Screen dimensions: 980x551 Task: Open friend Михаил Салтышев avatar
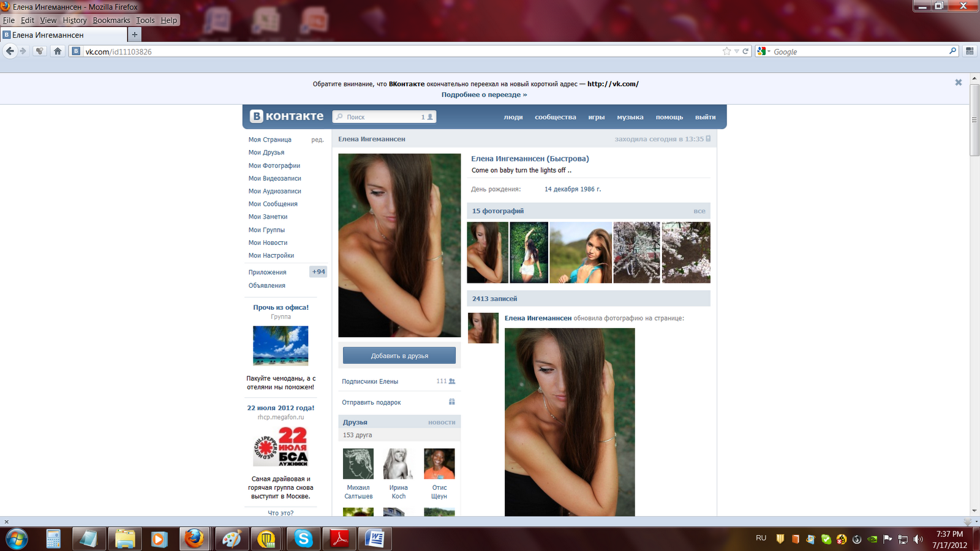[x=358, y=463]
